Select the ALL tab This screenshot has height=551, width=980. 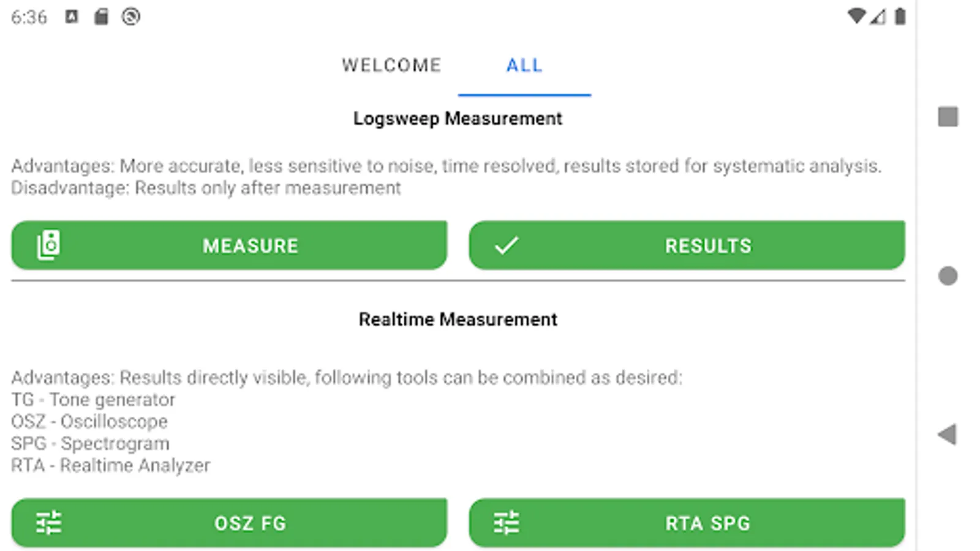point(524,66)
